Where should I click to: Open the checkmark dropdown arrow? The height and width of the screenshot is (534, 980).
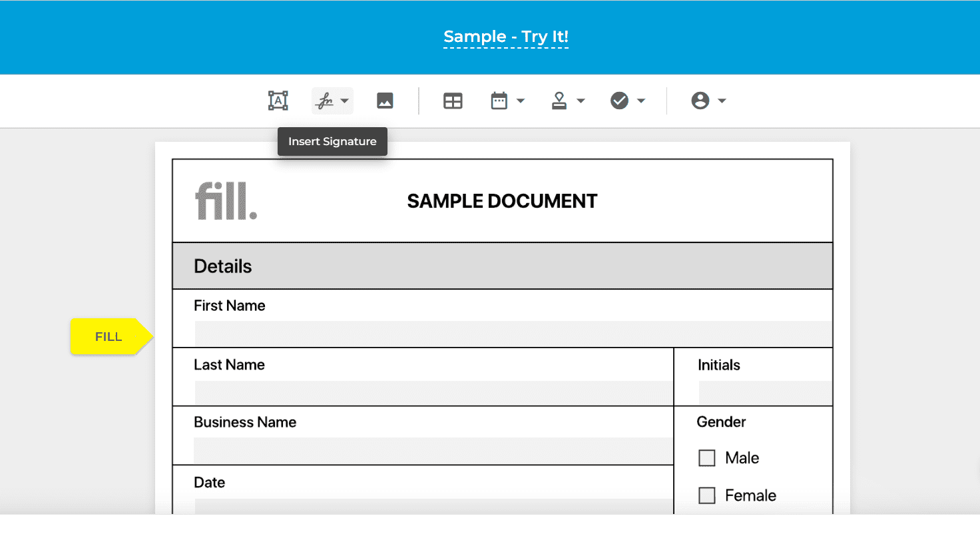coord(641,101)
